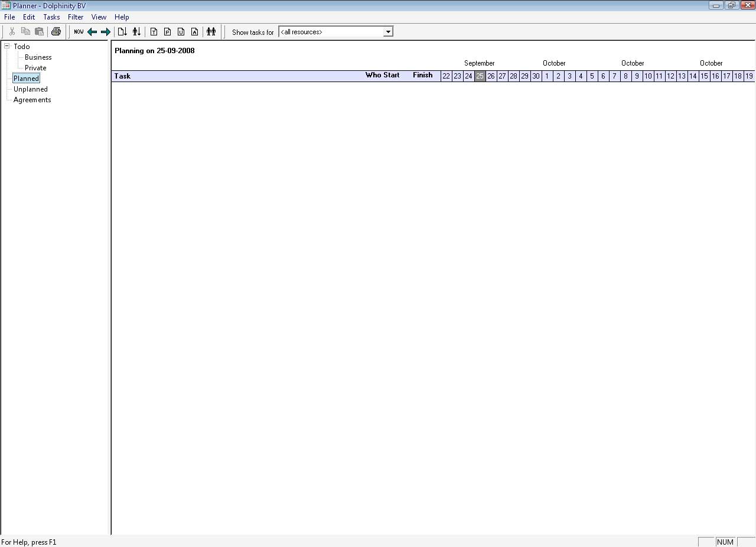Click the Task column header
This screenshot has height=547, width=756.
[x=122, y=76]
